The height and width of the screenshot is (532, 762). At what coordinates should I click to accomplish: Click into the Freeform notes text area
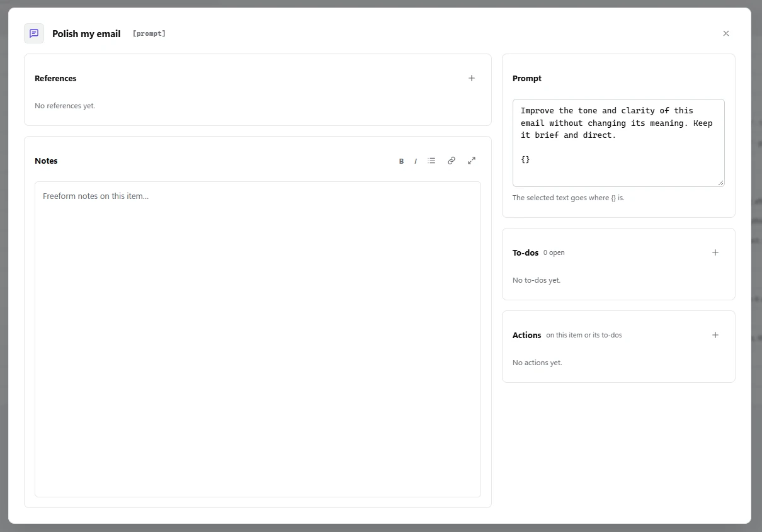click(258, 339)
